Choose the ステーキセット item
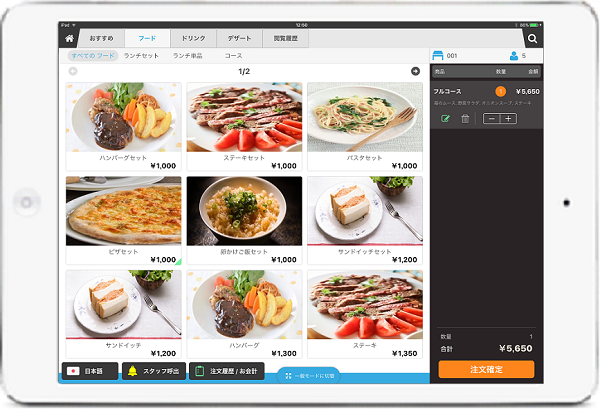 pyautogui.click(x=244, y=126)
